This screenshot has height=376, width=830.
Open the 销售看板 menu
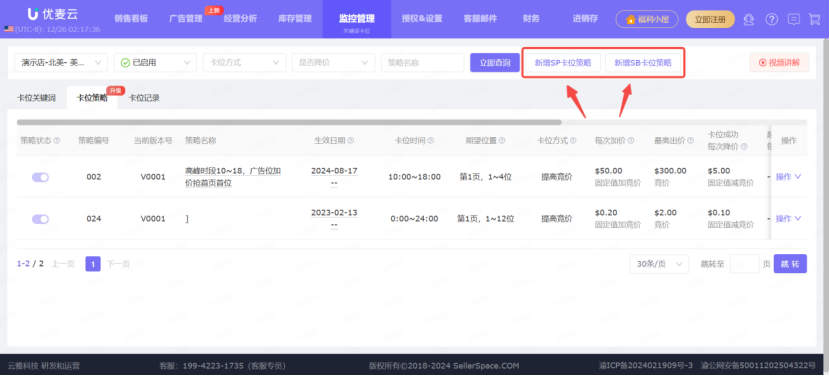(131, 19)
